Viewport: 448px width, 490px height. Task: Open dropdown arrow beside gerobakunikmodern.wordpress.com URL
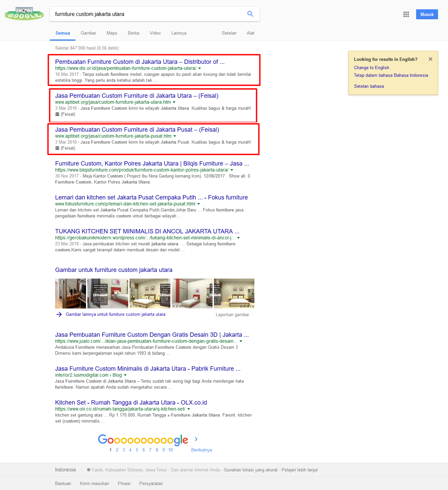point(238,238)
